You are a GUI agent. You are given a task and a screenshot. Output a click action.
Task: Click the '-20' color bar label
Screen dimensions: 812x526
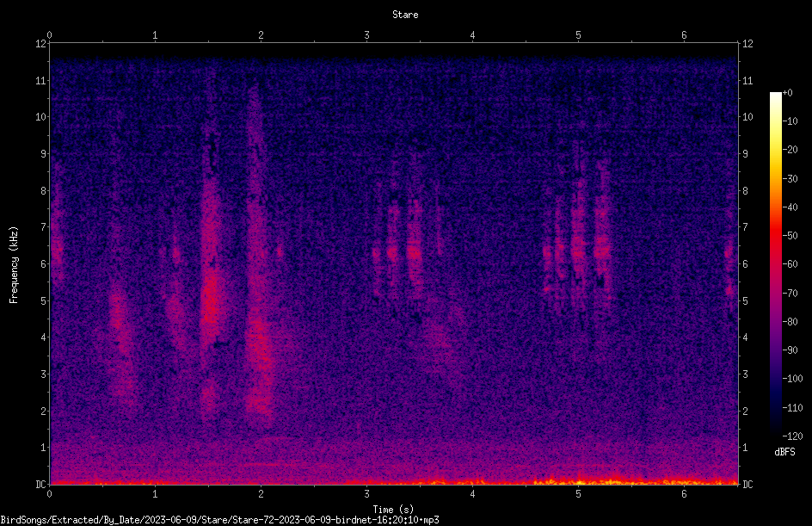790,150
